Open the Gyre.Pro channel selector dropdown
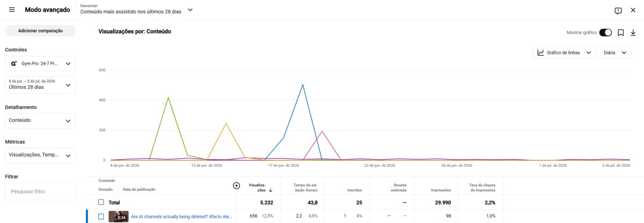The width and height of the screenshot is (644, 223). click(40, 63)
